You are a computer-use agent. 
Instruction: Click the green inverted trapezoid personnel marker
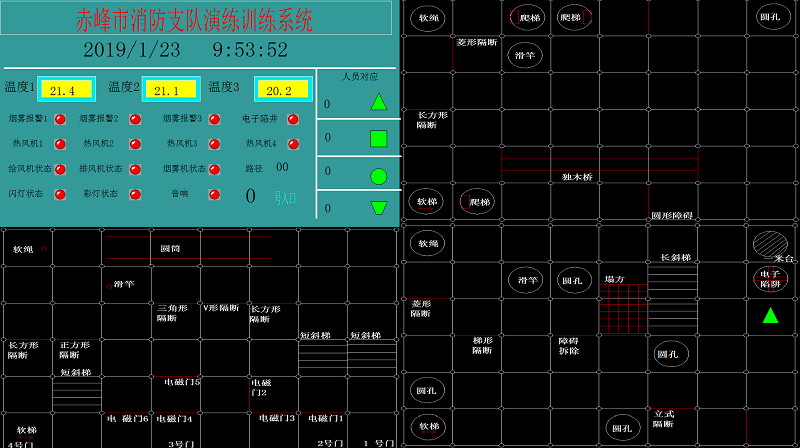coord(378,208)
